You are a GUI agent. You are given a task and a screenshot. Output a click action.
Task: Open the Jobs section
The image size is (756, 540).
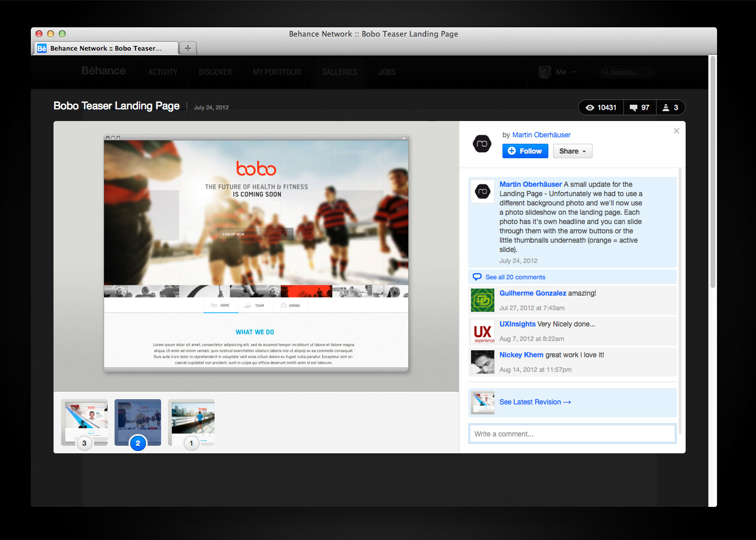tap(387, 72)
